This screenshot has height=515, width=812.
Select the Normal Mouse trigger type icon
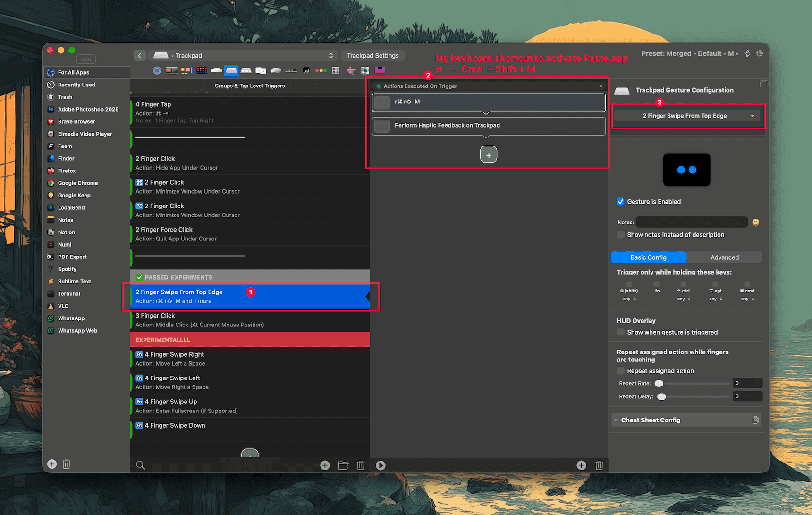[x=276, y=70]
